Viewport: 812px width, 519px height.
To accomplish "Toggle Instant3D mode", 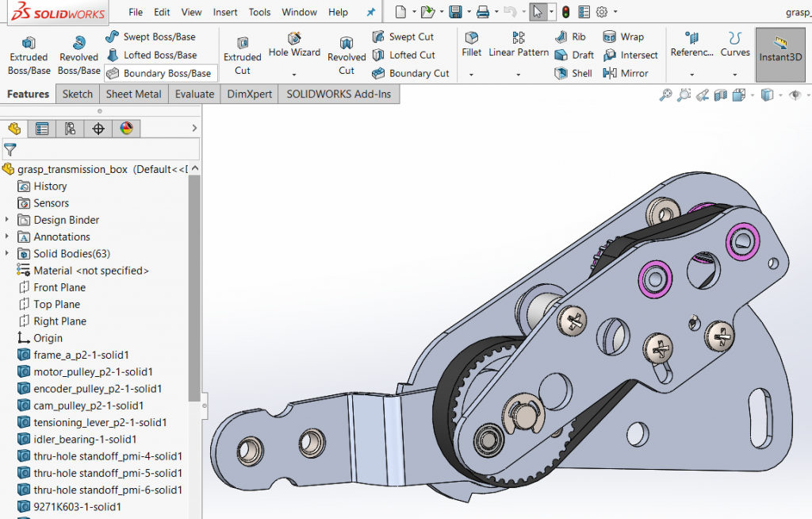I will (x=780, y=55).
